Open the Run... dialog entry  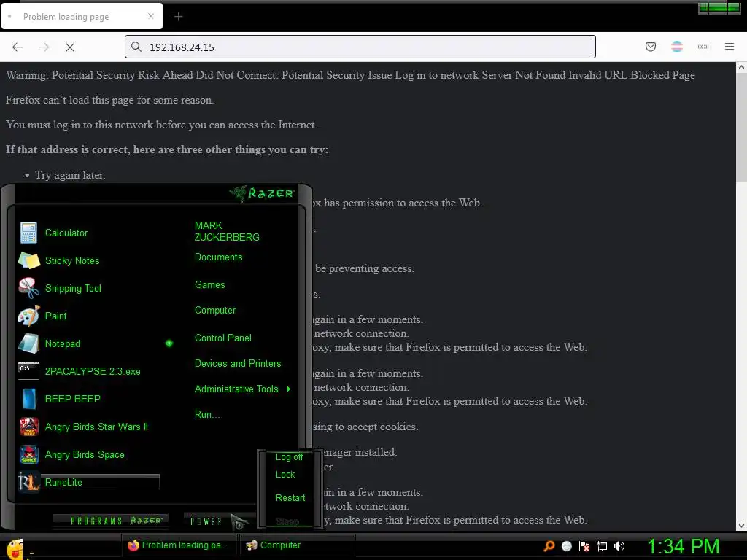point(207,415)
